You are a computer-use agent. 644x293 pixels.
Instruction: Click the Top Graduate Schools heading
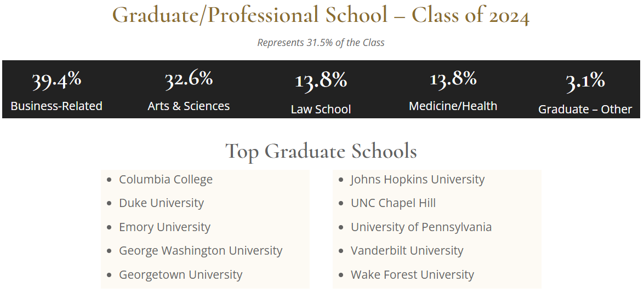coord(321,151)
